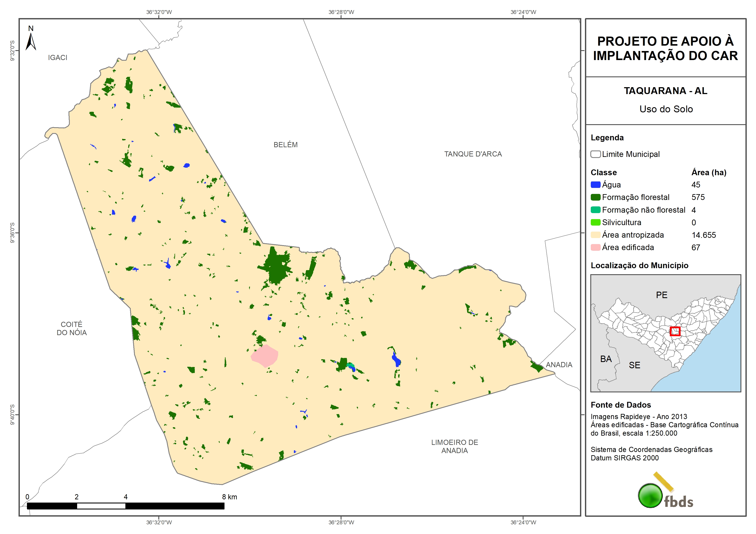Select the Silvicultura light green swatch

(x=595, y=222)
